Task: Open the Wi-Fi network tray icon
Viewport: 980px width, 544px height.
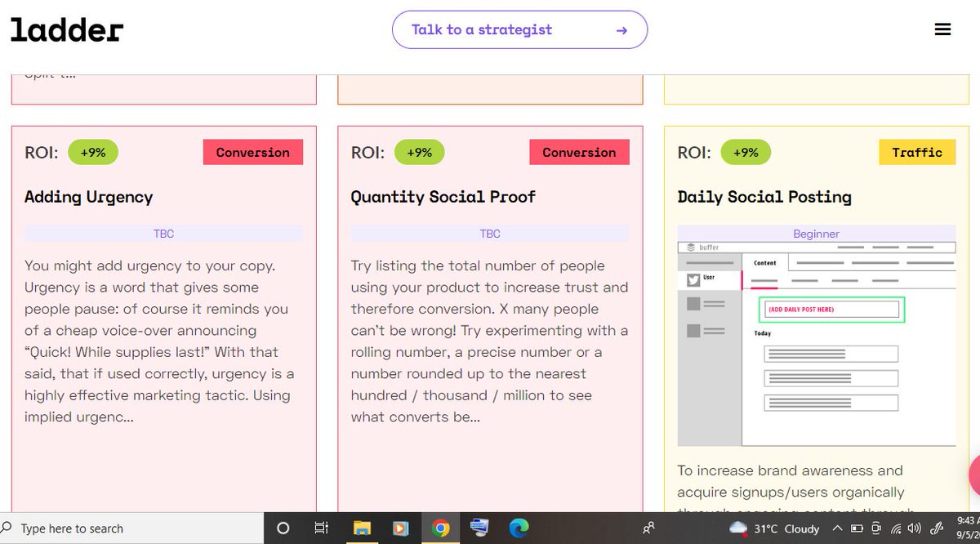Action: click(x=896, y=528)
